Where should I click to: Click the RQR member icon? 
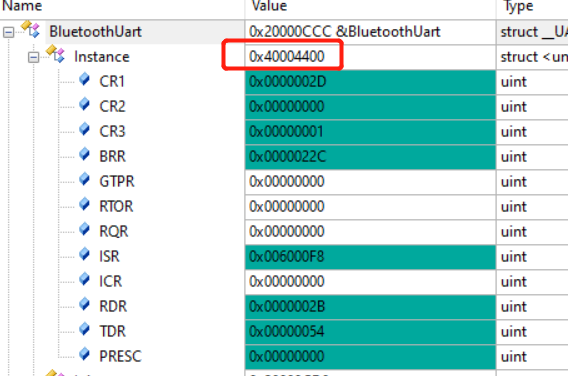(x=84, y=229)
